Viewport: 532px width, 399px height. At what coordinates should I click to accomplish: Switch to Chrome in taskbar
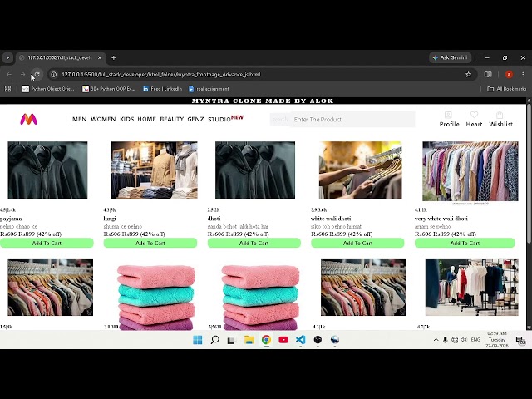[x=266, y=340]
